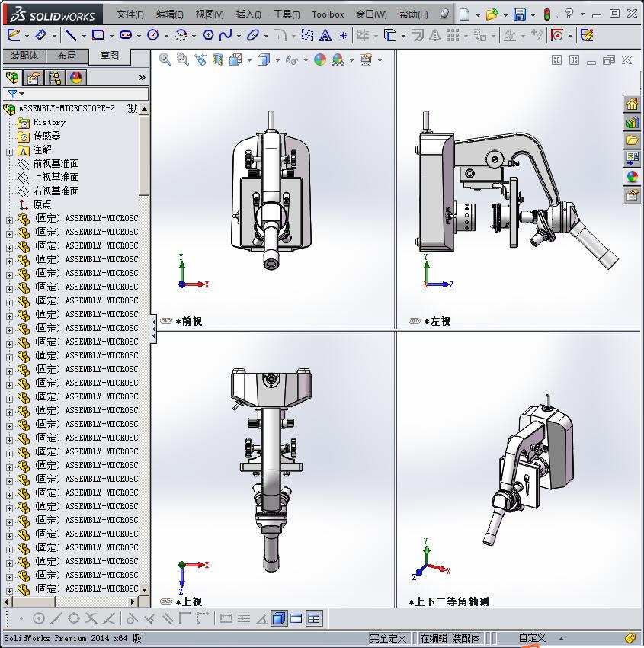Screen dimensions: 644x648
Task: Toggle midpoint snap in bottom toolbar
Action: tap(56, 619)
